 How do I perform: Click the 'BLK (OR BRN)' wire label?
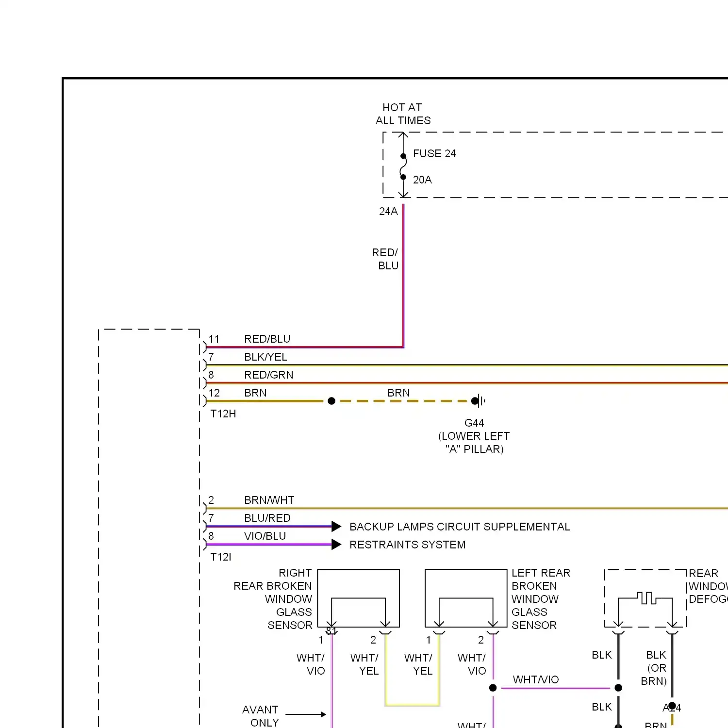pyautogui.click(x=654, y=668)
